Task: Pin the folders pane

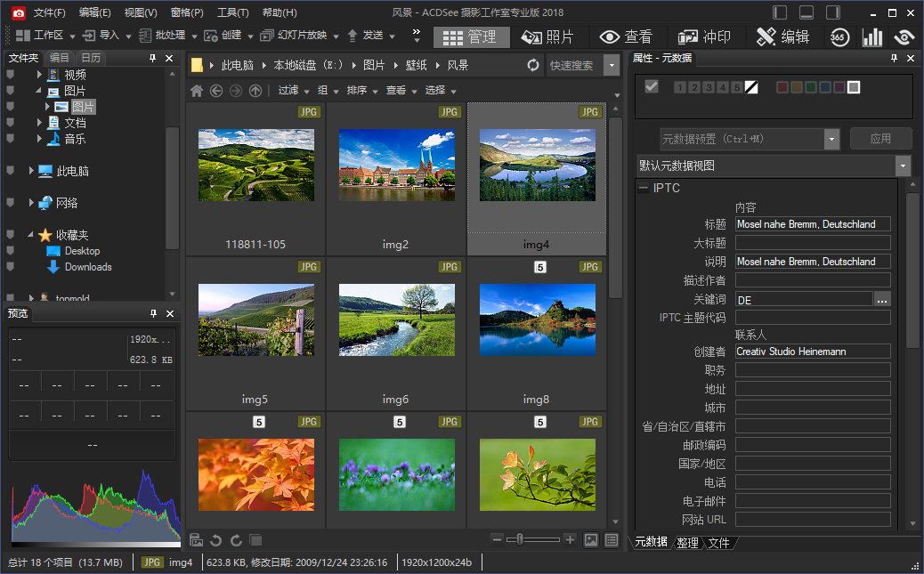Action: click(152, 58)
